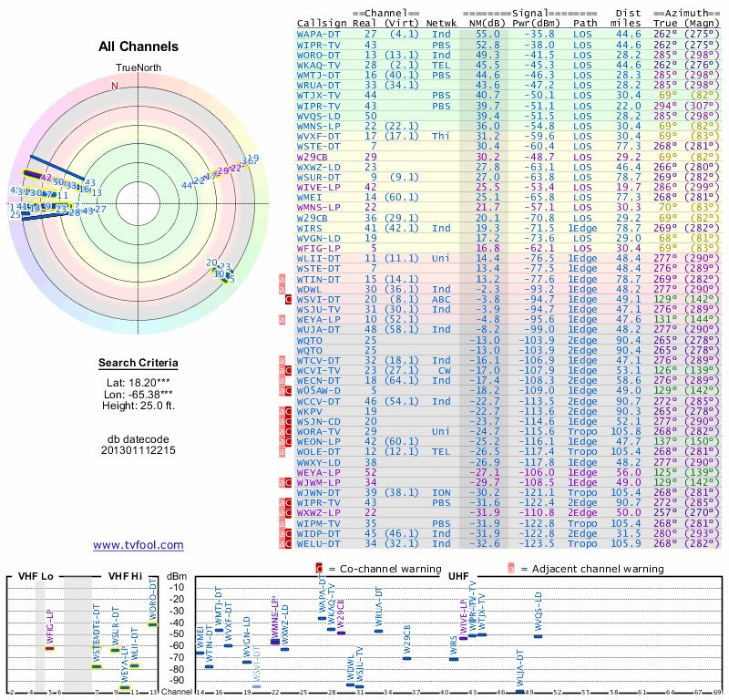Click the adjacent warning icon beside WTCV-DT

282,360
